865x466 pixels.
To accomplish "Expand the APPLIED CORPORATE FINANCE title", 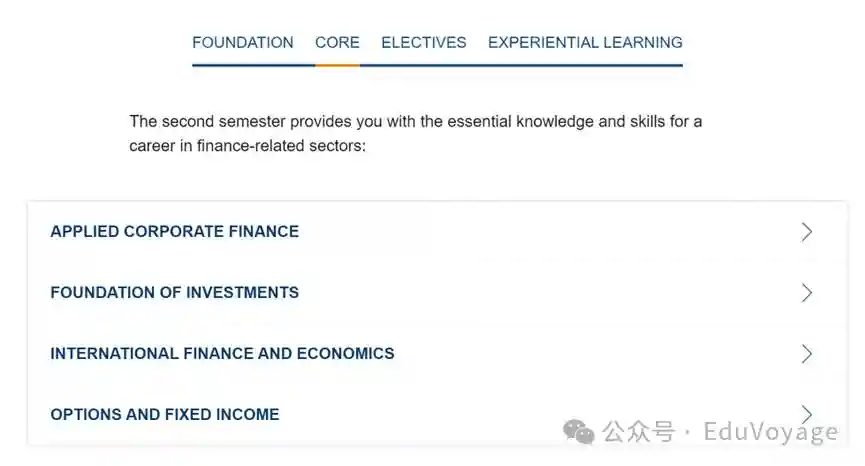I will [175, 232].
